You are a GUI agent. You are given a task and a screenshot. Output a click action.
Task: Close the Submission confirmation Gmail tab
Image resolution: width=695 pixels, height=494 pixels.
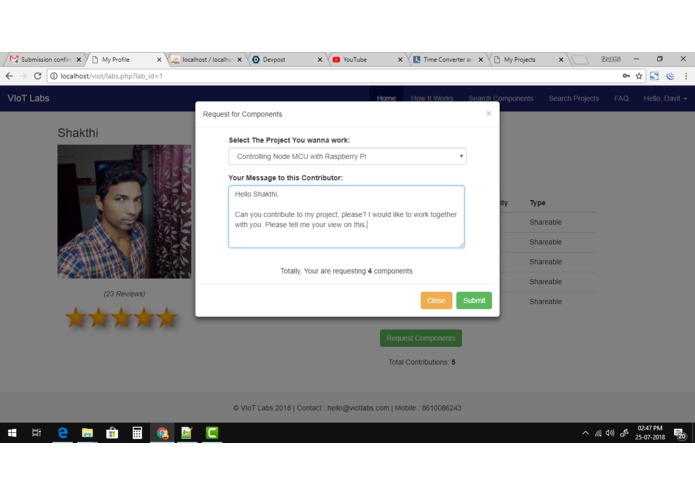(78, 59)
